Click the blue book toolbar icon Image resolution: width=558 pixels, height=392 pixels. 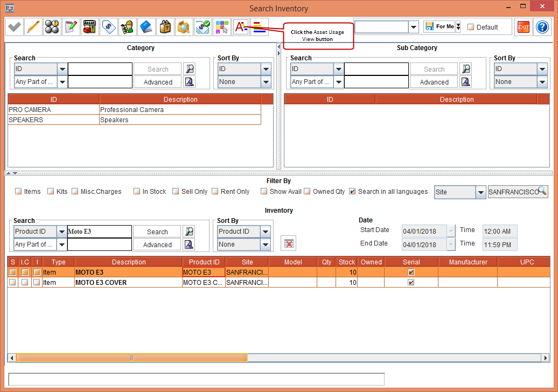pyautogui.click(x=146, y=27)
